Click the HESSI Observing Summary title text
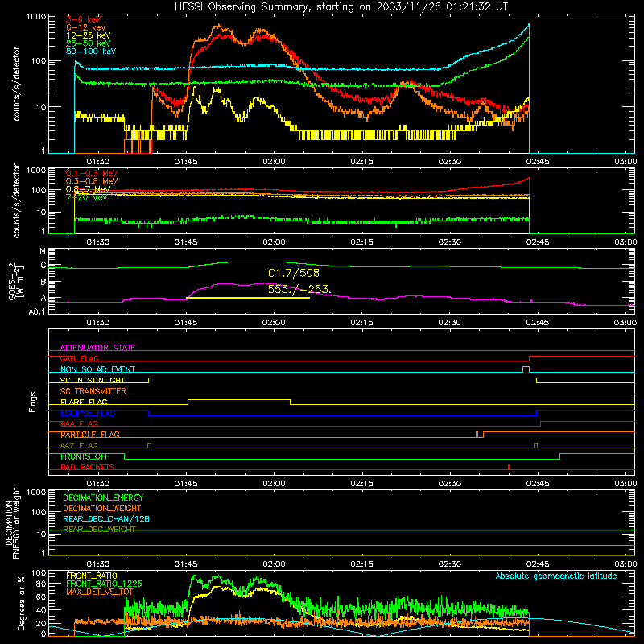644x644 pixels. (341, 7)
